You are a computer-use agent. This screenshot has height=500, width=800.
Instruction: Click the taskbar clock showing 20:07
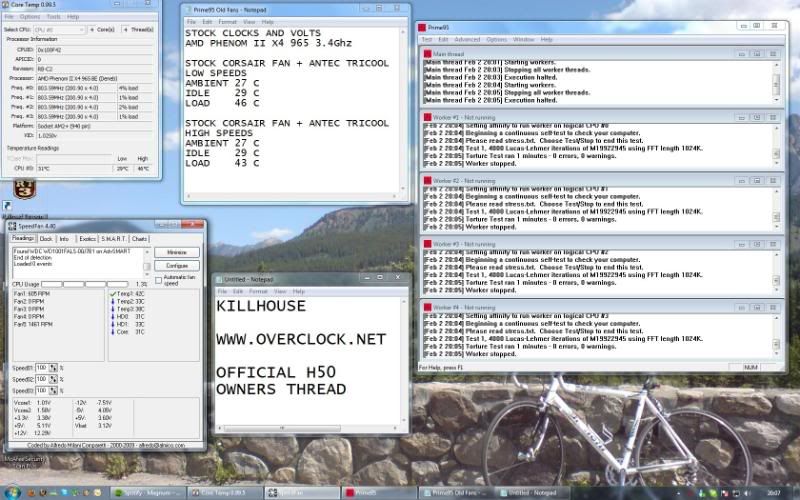coord(774,493)
